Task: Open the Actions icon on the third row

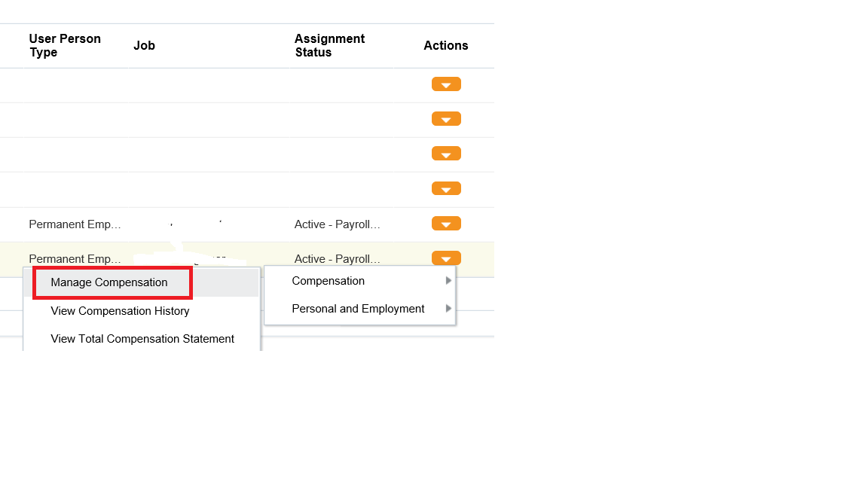Action: (446, 153)
